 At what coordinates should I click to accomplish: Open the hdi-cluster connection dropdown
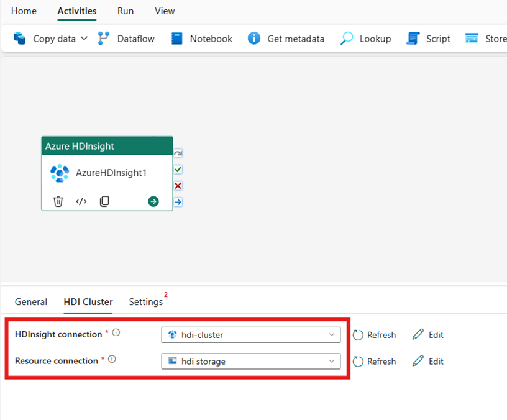331,334
